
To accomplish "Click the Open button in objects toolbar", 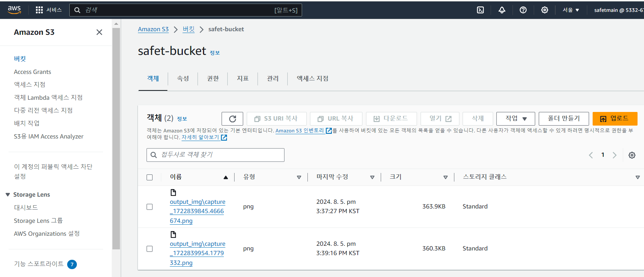I will click(440, 119).
